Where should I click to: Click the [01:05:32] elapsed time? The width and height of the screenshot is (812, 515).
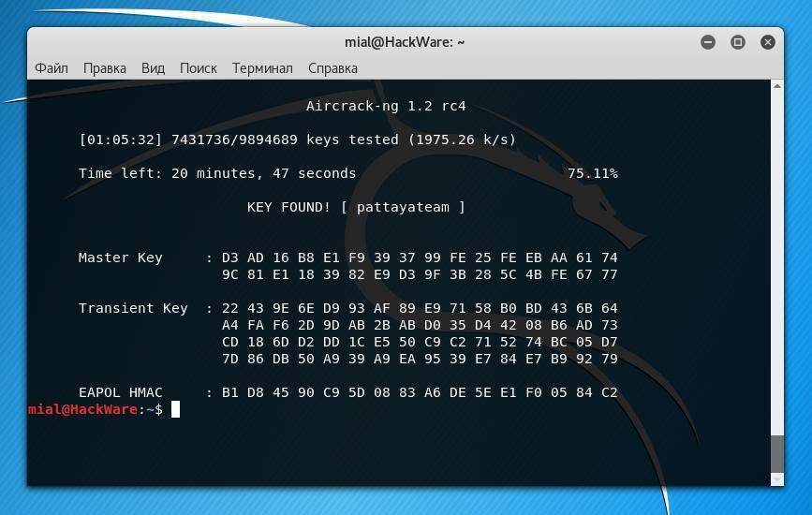click(x=120, y=140)
